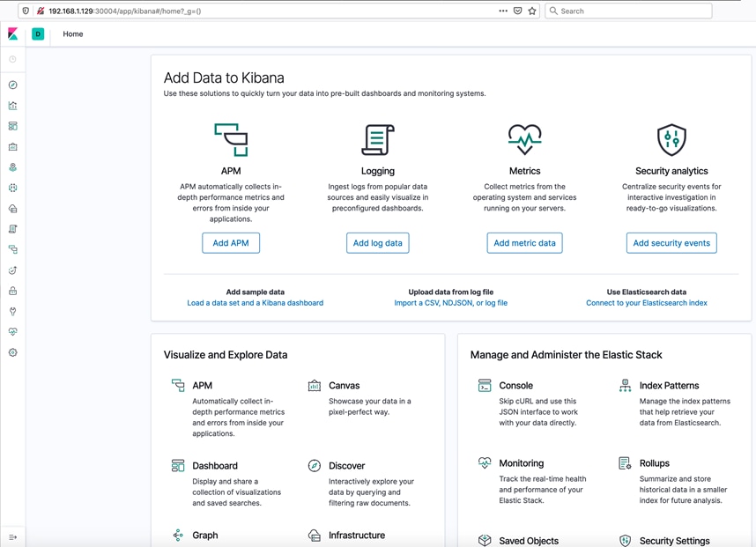Open "Import a CSV, NDJSON, or log file"
756x547 pixels.
pyautogui.click(x=451, y=303)
